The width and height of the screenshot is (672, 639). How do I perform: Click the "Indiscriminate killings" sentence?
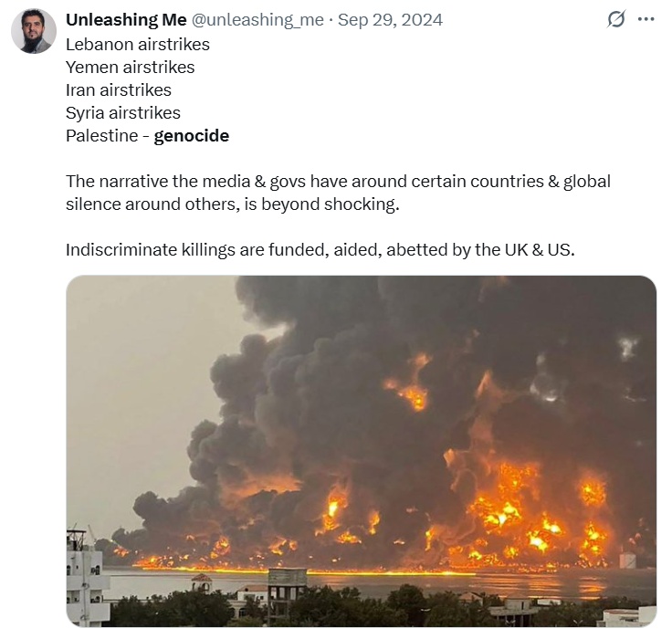[x=320, y=249]
